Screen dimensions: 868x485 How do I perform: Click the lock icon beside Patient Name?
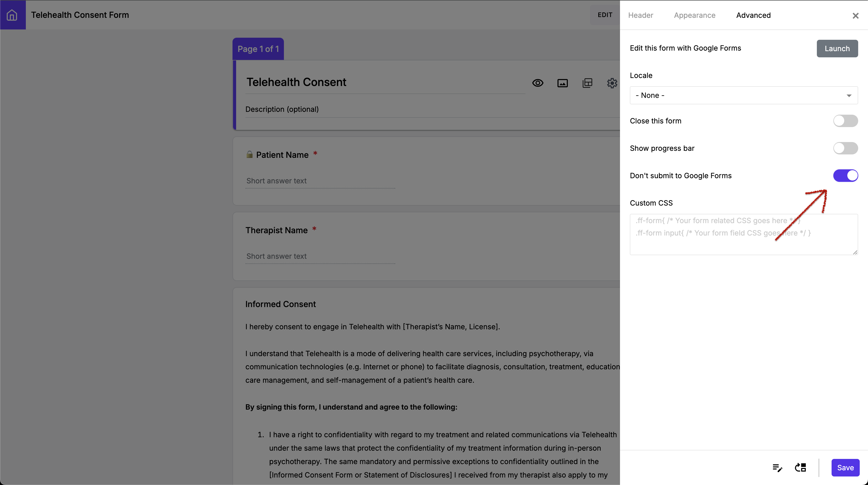click(249, 155)
